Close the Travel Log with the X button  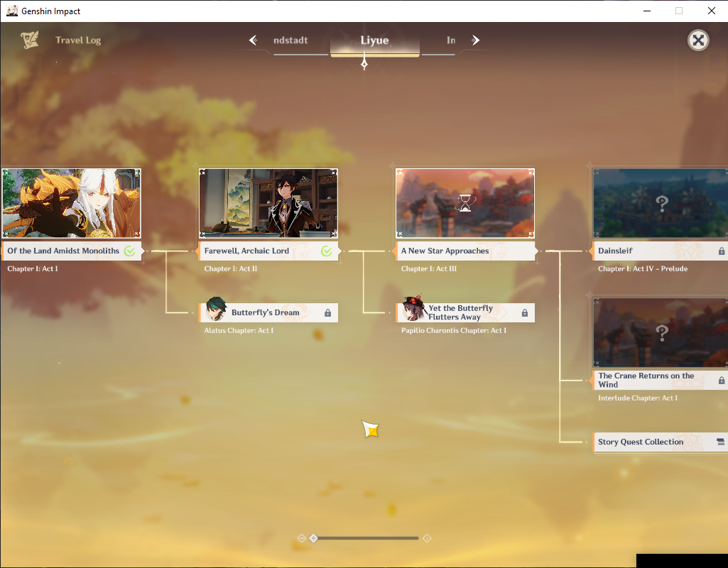(x=698, y=40)
